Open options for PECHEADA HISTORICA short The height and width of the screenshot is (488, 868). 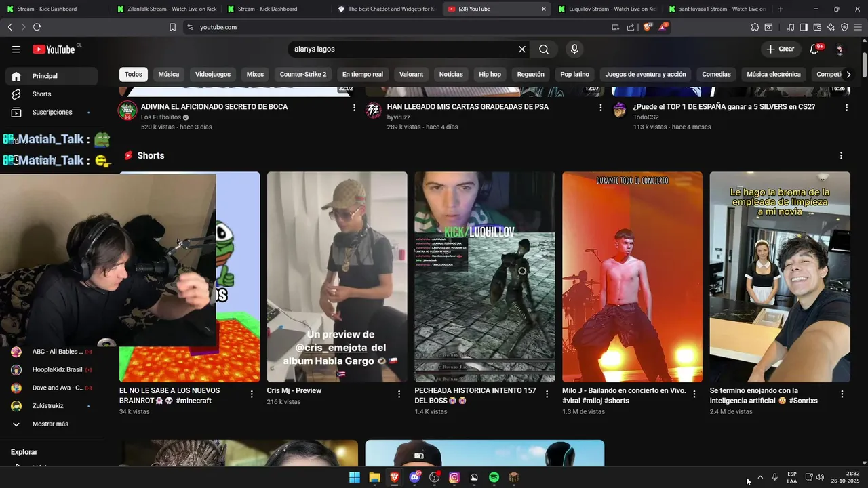click(547, 394)
